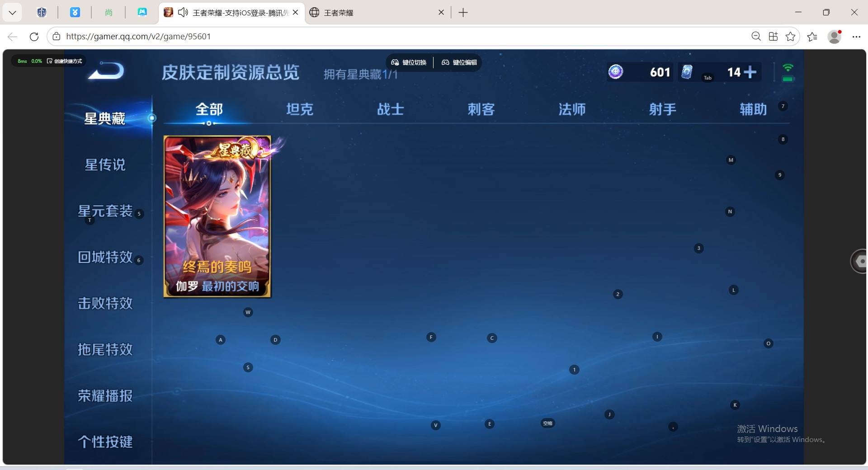Open a new browser tab

tap(463, 13)
